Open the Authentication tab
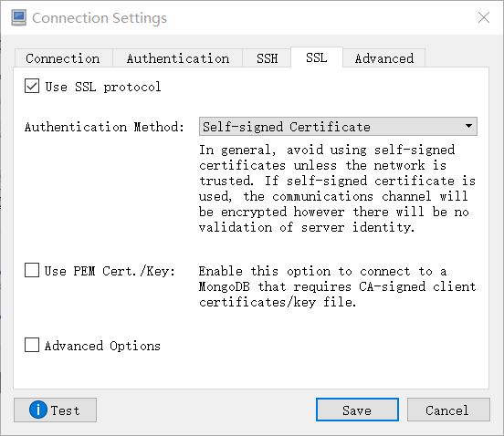Image resolution: width=504 pixels, height=436 pixels. [x=178, y=58]
